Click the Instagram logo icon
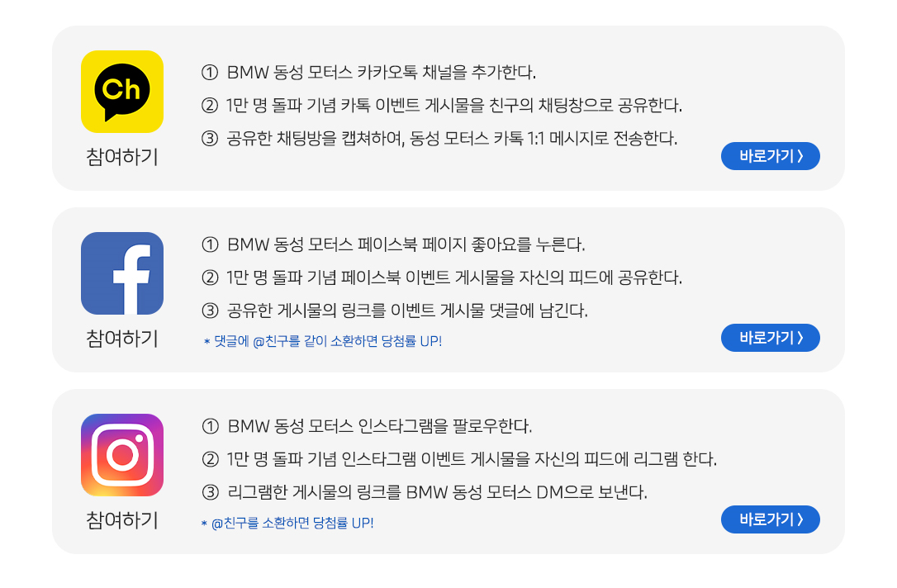The height and width of the screenshot is (588, 897). tap(122, 455)
